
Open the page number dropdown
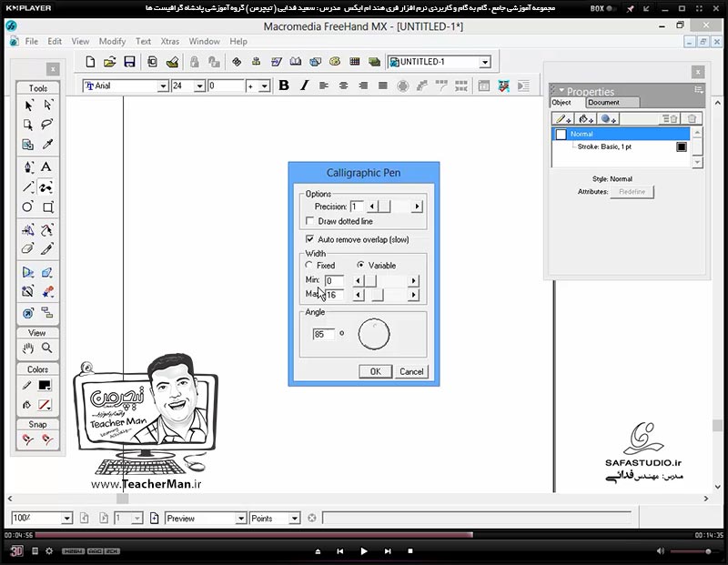coord(137,518)
